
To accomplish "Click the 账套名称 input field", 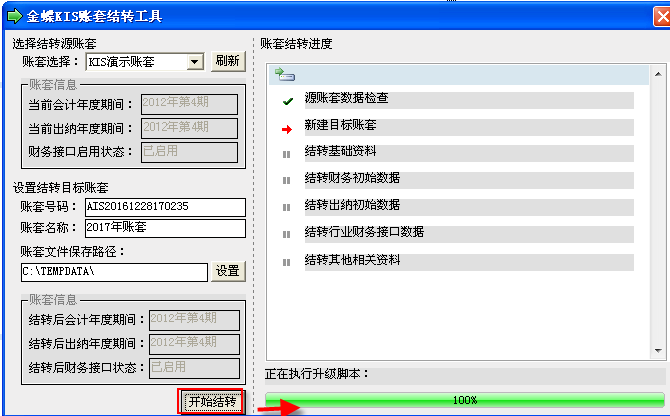I will pyautogui.click(x=165, y=228).
